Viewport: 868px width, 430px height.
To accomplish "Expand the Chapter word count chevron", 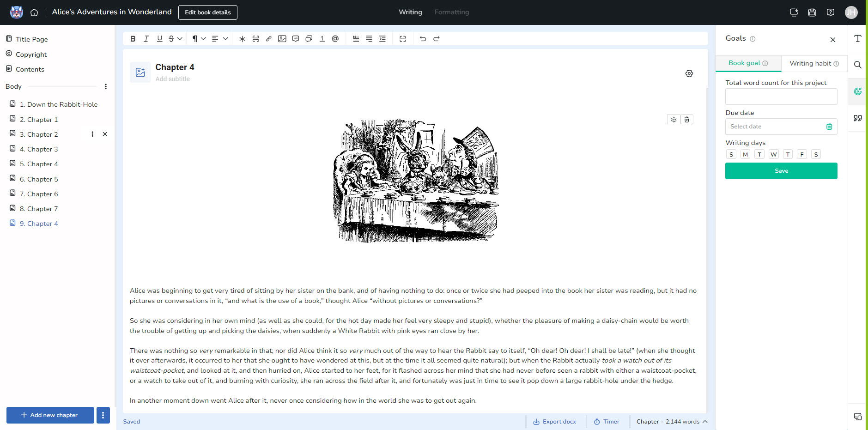I will pos(705,422).
